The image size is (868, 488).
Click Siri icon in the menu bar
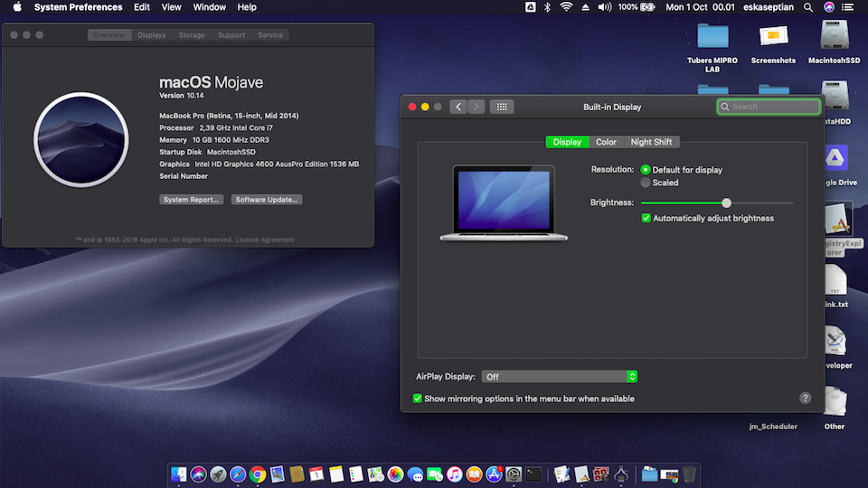click(x=829, y=7)
